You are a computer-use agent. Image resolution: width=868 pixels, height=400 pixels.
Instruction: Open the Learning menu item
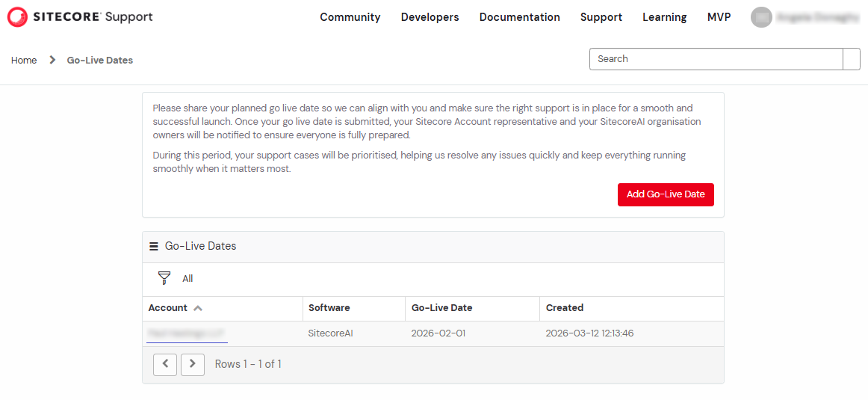[x=664, y=17]
